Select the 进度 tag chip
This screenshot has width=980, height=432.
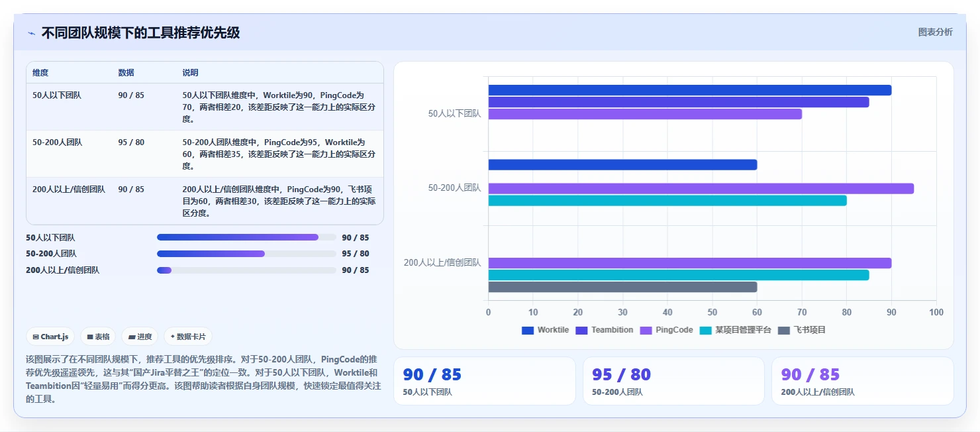point(140,337)
